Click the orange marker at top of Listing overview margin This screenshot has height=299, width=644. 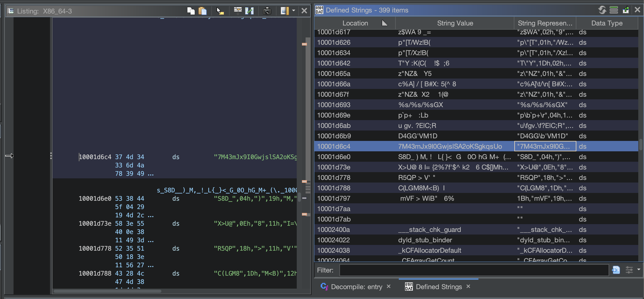tap(304, 44)
